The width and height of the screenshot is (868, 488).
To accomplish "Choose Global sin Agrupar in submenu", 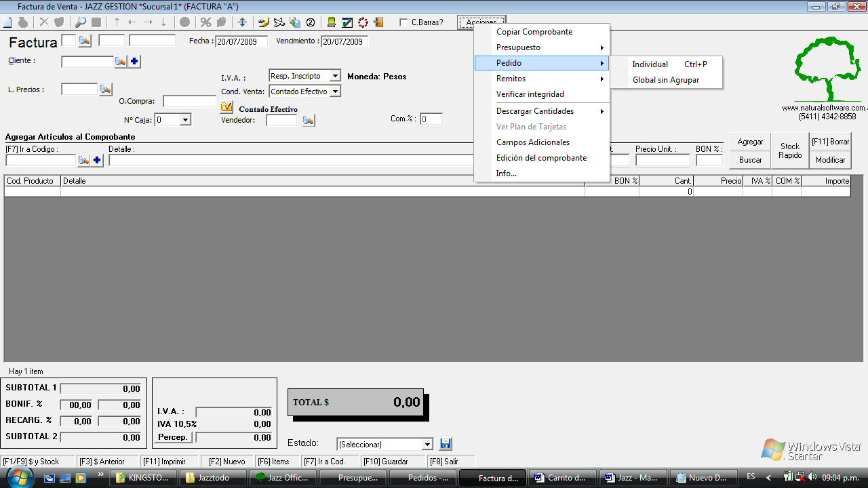I will (x=666, y=80).
